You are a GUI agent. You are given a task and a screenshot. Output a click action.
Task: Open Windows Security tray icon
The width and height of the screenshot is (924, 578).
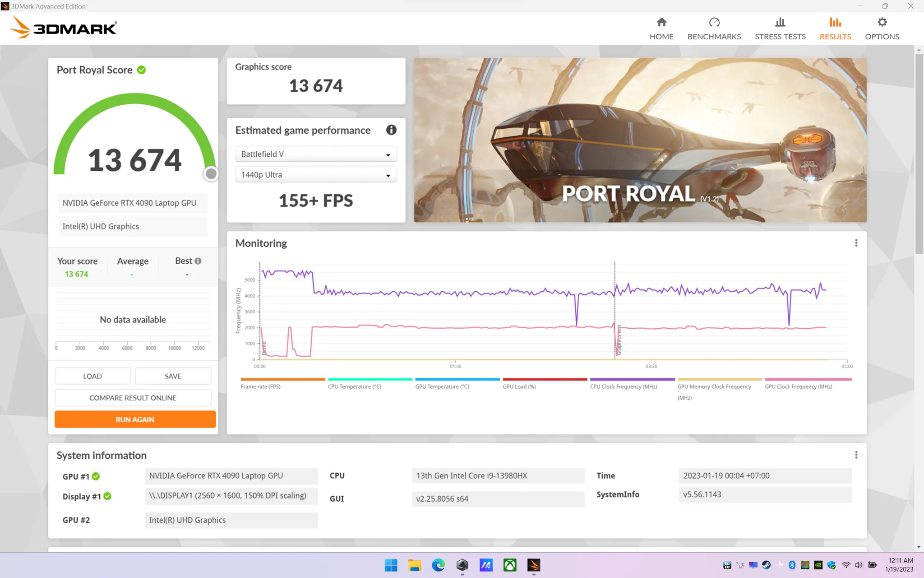pos(831,565)
